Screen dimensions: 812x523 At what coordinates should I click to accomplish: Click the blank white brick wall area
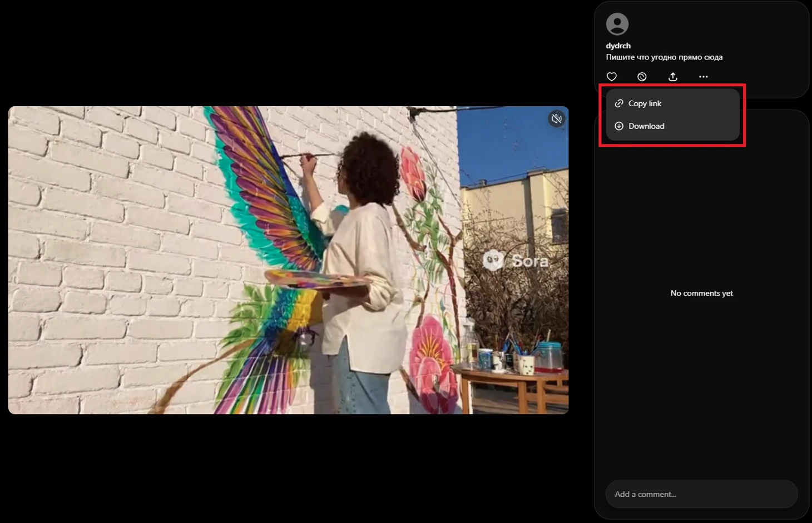(111, 250)
